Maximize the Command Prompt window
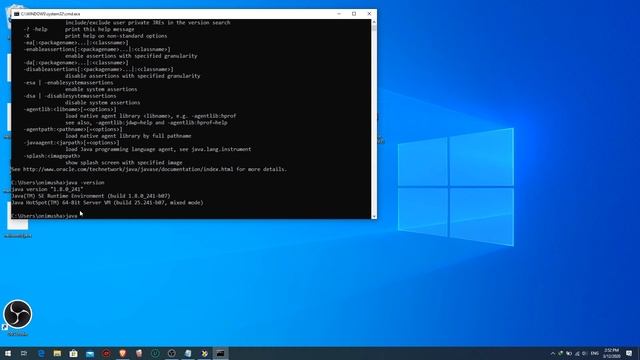640x360 pixels. click(x=354, y=14)
